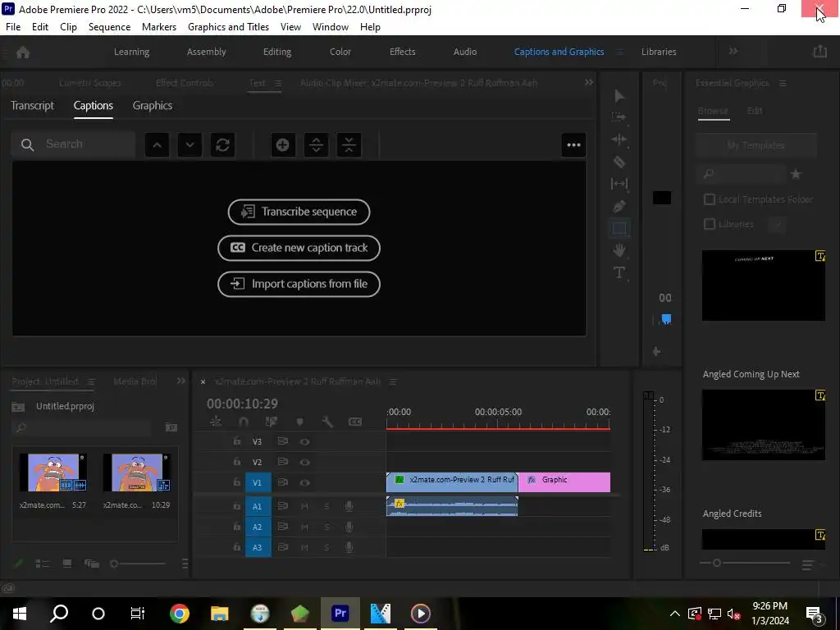The image size is (840, 630).
Task: Enable voice-over record on A3
Action: [349, 547]
